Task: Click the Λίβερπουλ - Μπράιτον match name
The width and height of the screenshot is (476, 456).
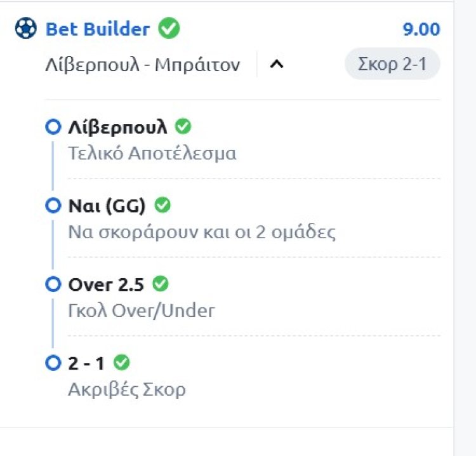Action: click(143, 65)
